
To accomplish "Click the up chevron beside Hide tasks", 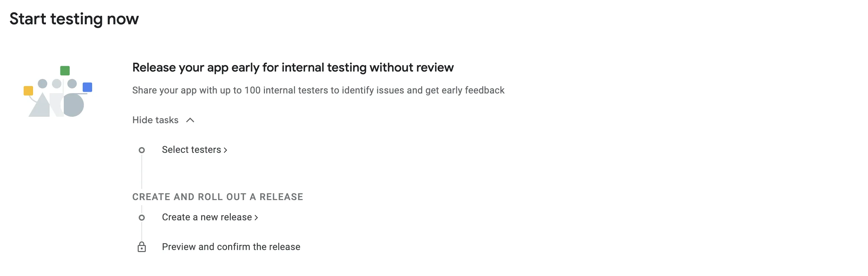I will pos(190,120).
